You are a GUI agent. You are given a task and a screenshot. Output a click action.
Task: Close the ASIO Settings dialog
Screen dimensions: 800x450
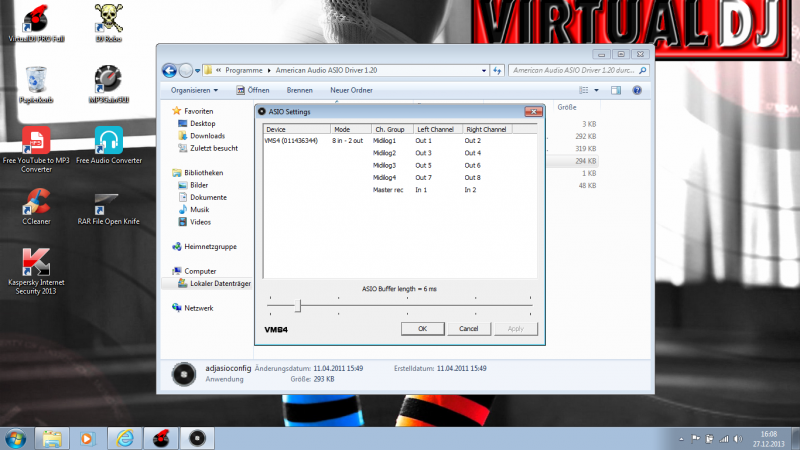click(x=533, y=112)
